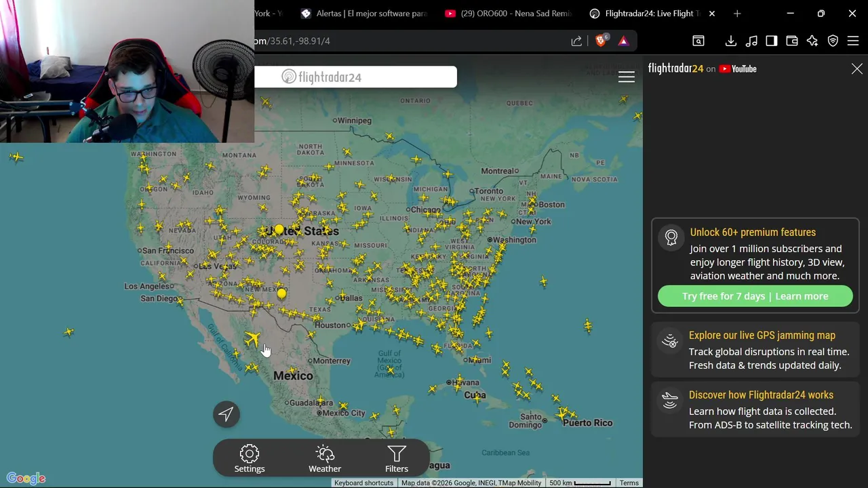
Task: Click the Google logo on map
Action: coord(26,479)
